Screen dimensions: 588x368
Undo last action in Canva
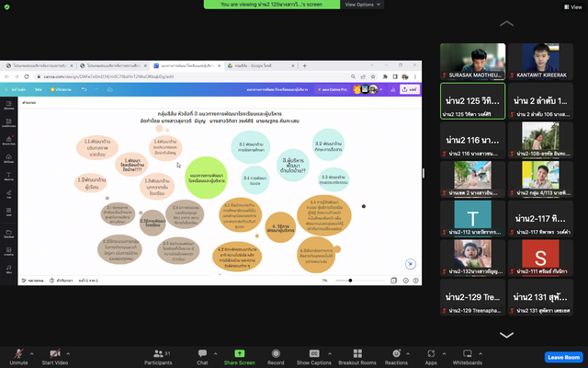(84, 90)
